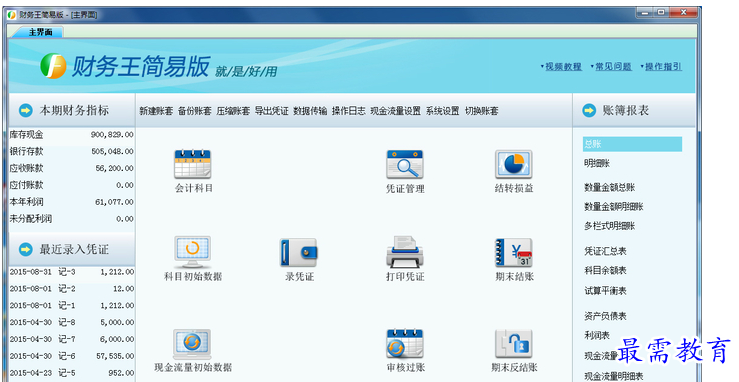Open 资产负债表 report
Image resolution: width=739 pixels, height=382 pixels.
[x=606, y=316]
